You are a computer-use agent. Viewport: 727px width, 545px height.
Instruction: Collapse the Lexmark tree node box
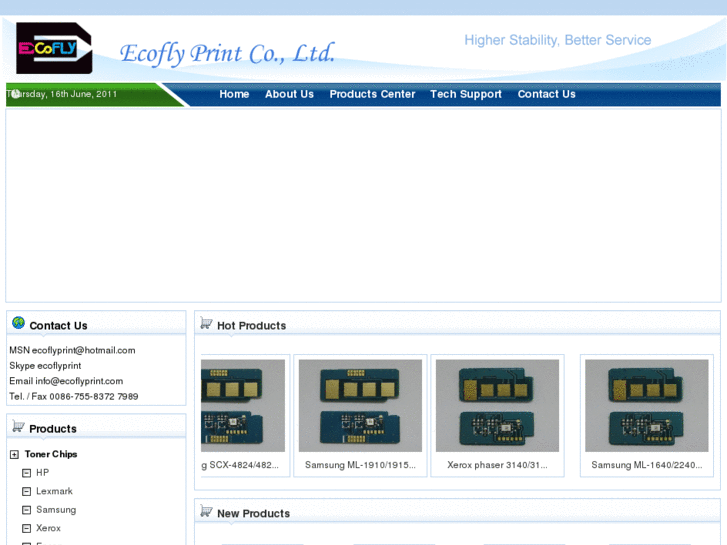(x=26, y=492)
